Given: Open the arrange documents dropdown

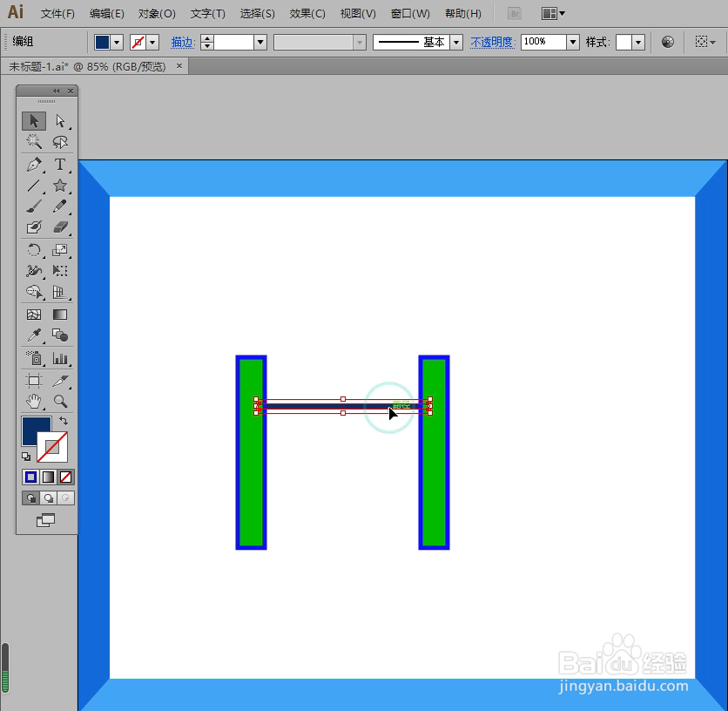Looking at the screenshot, I should click(552, 13).
